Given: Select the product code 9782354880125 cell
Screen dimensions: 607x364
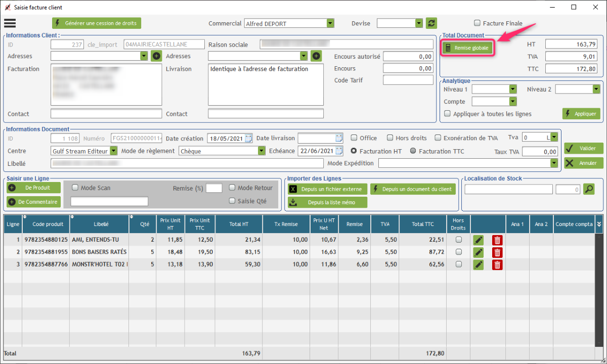Looking at the screenshot, I should 46,240.
